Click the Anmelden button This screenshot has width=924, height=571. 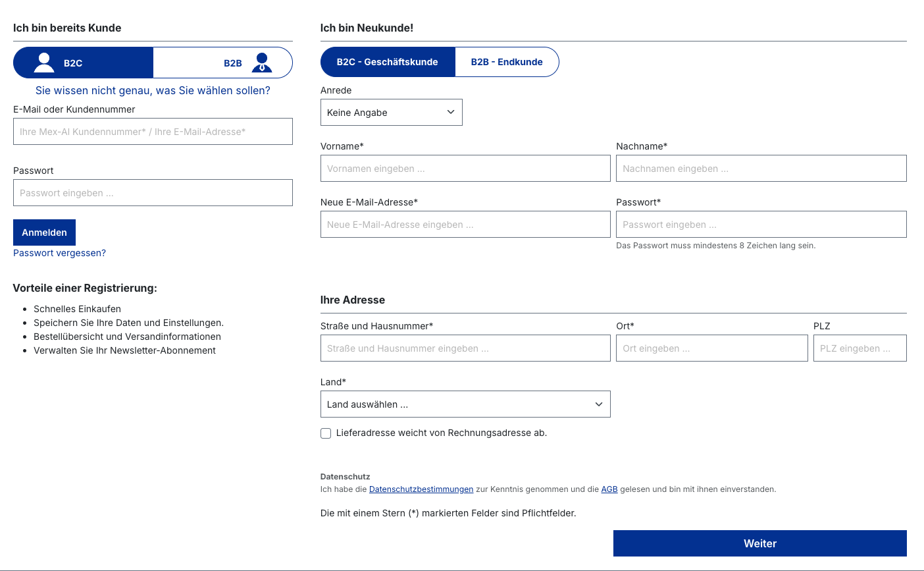(44, 232)
